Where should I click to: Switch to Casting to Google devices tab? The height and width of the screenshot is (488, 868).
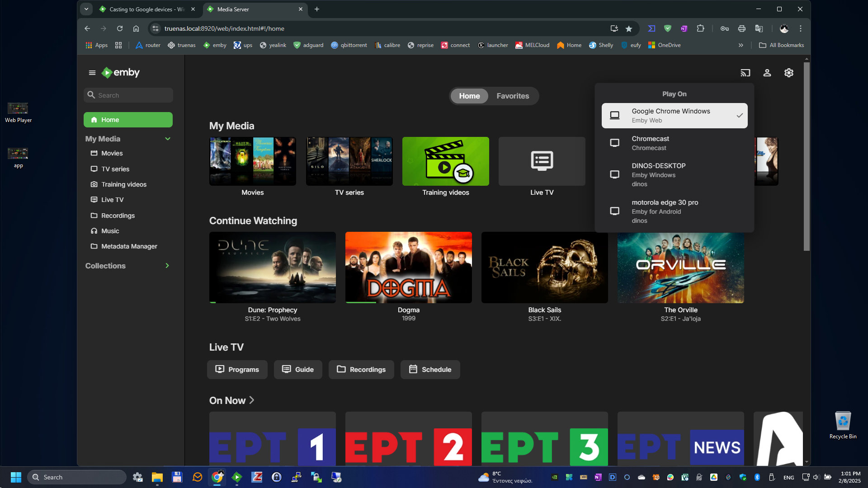point(147,9)
